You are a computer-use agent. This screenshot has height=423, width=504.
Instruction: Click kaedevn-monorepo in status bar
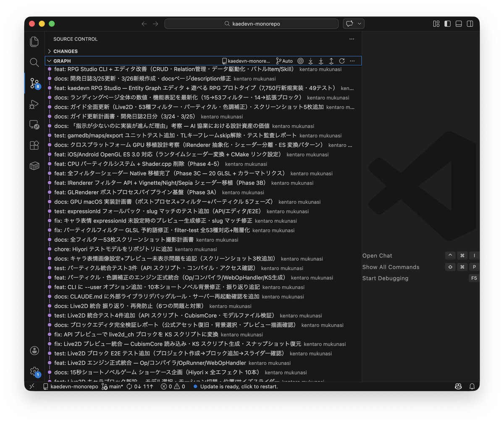(x=70, y=386)
